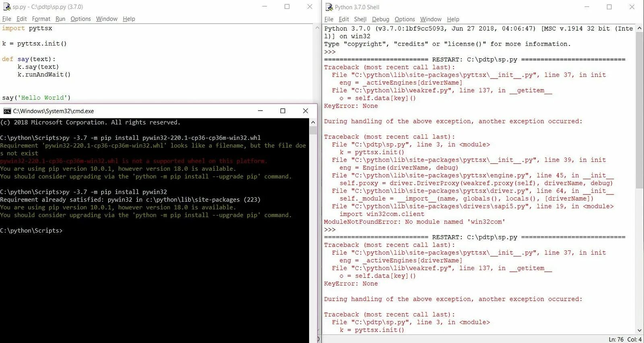Viewport: 644px width, 343px height.
Task: Click scroll-up arrow in Python Shell scrollbar
Action: click(x=640, y=28)
